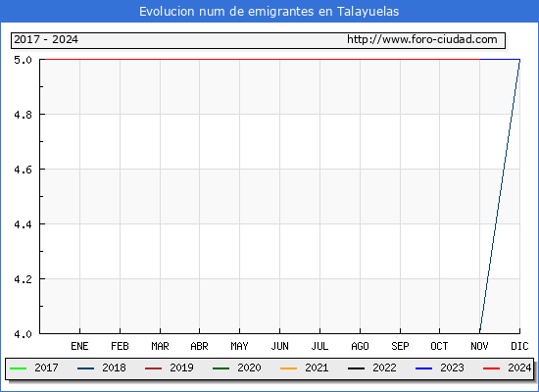Screen dimensions: 539x392
Task: Click the legend label '2017'
Action: tap(46, 367)
